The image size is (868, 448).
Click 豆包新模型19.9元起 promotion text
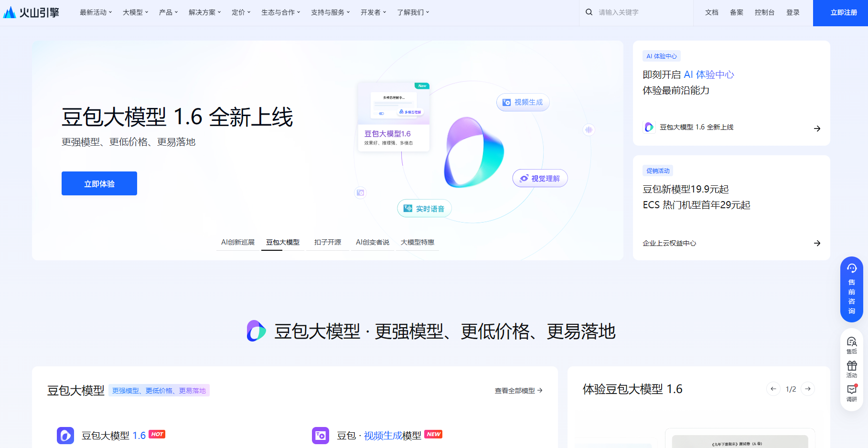(x=686, y=189)
